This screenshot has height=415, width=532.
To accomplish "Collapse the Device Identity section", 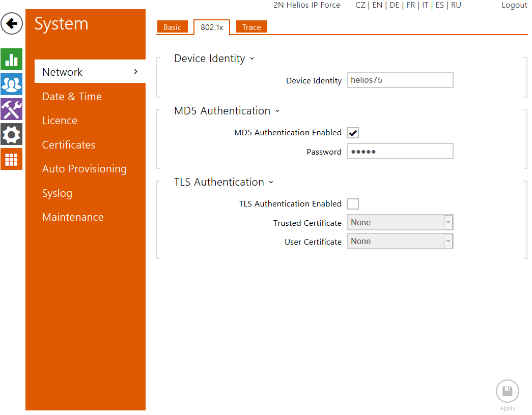I will (251, 59).
